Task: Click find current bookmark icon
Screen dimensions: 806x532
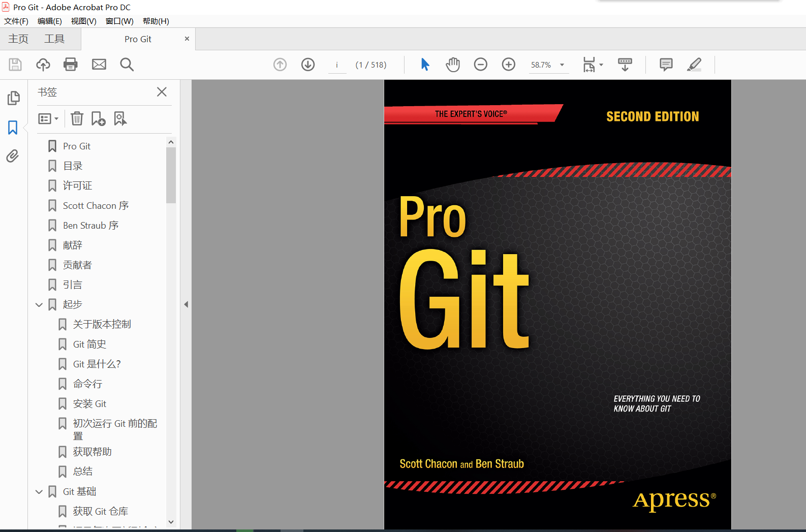Action: [x=120, y=118]
